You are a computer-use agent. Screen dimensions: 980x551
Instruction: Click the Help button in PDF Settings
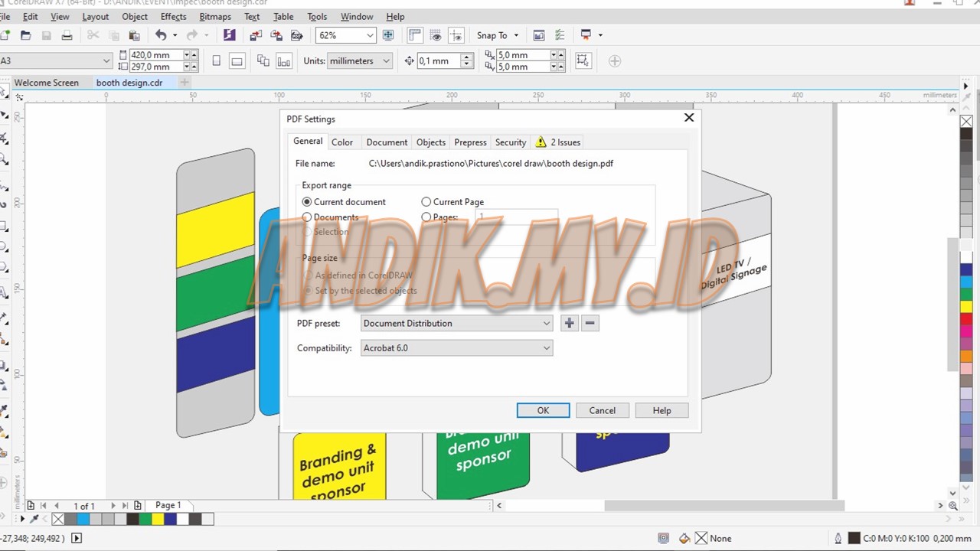point(661,410)
